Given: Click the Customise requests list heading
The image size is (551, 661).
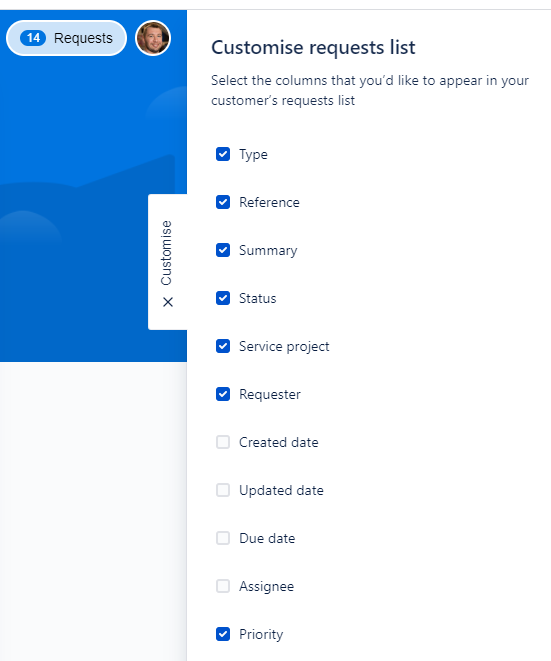Looking at the screenshot, I should (313, 47).
